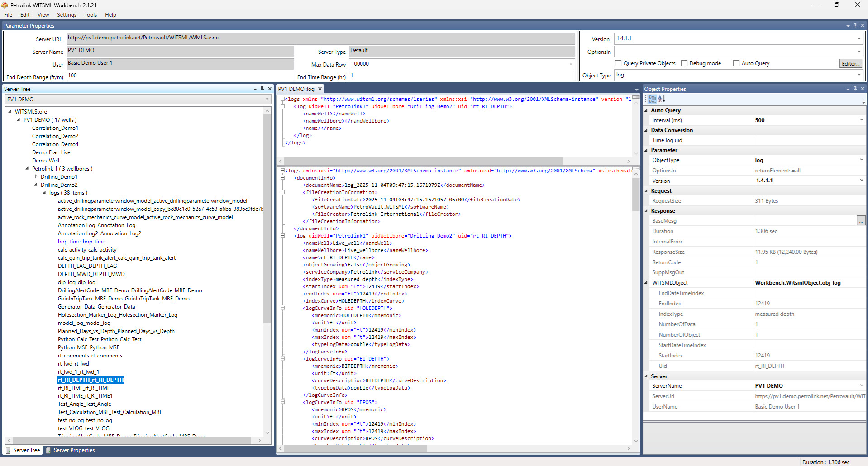Open the Tools menu
Image resolution: width=868 pixels, height=466 pixels.
(x=91, y=15)
